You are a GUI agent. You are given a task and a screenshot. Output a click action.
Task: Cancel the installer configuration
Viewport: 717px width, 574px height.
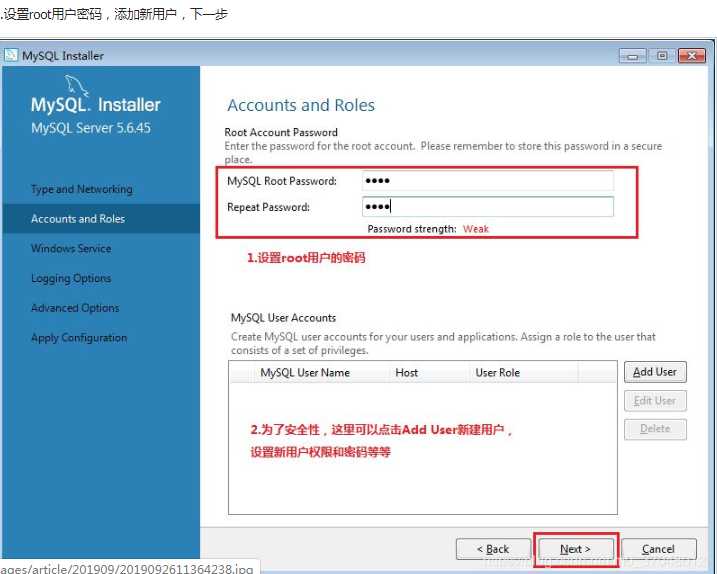pos(658,548)
